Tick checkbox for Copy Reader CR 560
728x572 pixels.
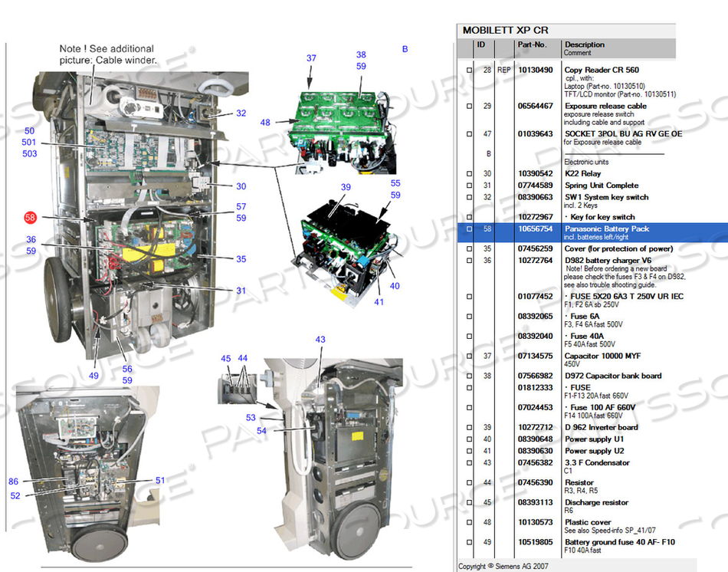pyautogui.click(x=470, y=71)
